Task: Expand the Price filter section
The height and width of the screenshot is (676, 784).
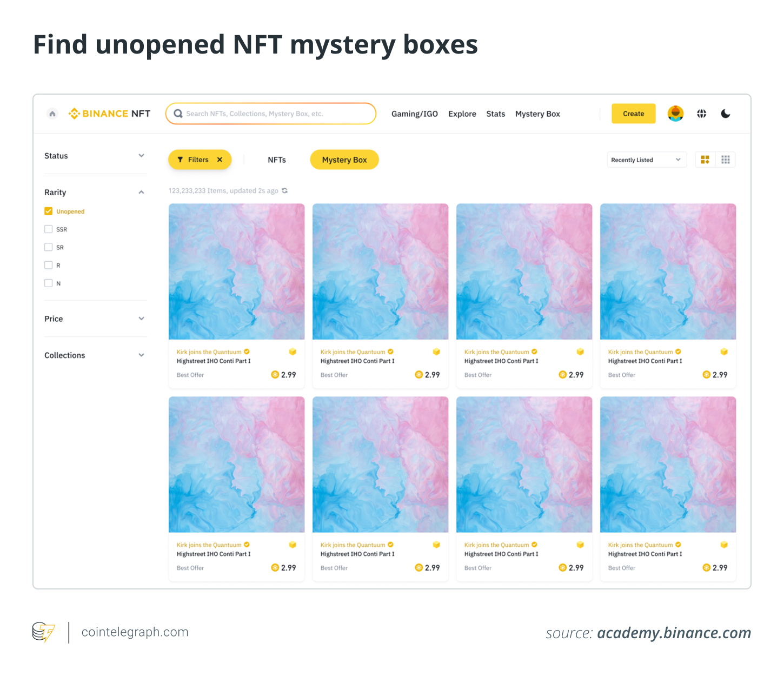Action: 141,319
